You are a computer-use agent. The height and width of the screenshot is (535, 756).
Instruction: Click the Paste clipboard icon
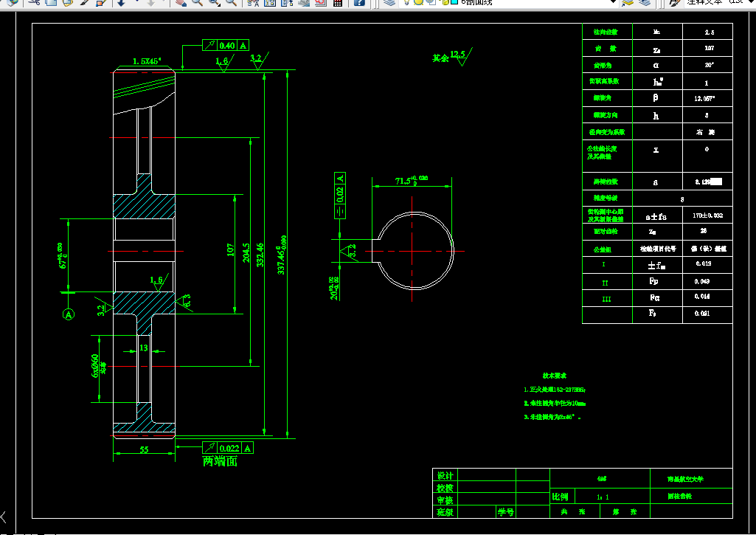(68, 2)
